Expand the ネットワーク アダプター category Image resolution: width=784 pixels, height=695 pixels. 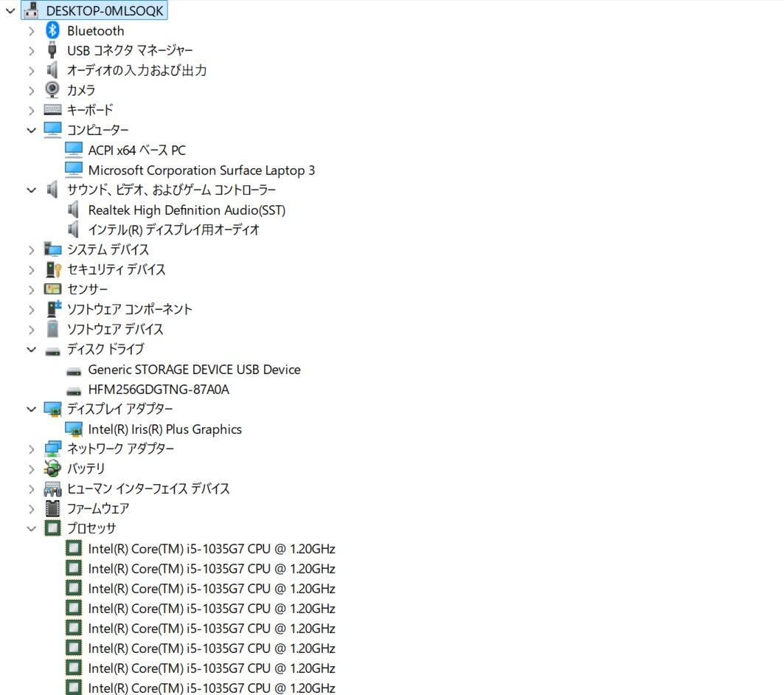pos(32,449)
